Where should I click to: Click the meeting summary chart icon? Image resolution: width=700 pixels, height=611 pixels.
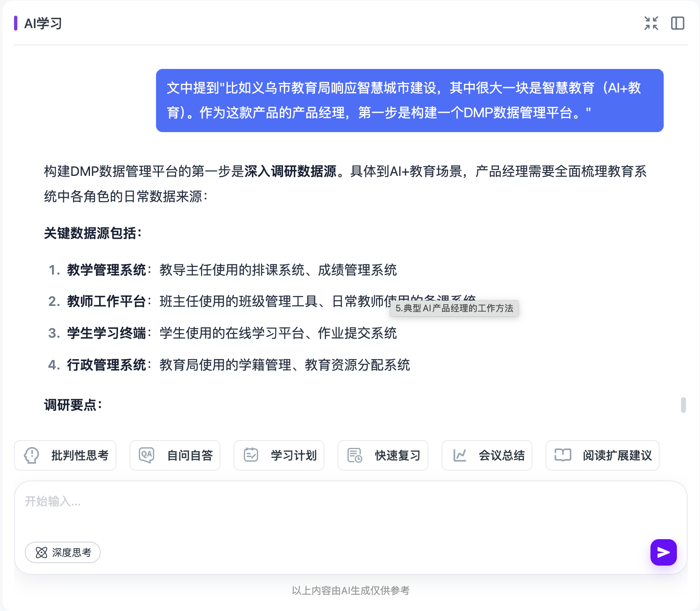[459, 455]
